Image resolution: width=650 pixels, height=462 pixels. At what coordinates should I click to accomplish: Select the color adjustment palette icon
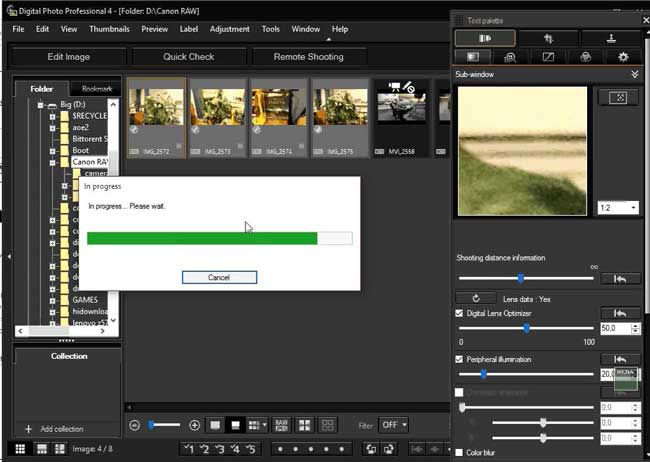point(585,57)
